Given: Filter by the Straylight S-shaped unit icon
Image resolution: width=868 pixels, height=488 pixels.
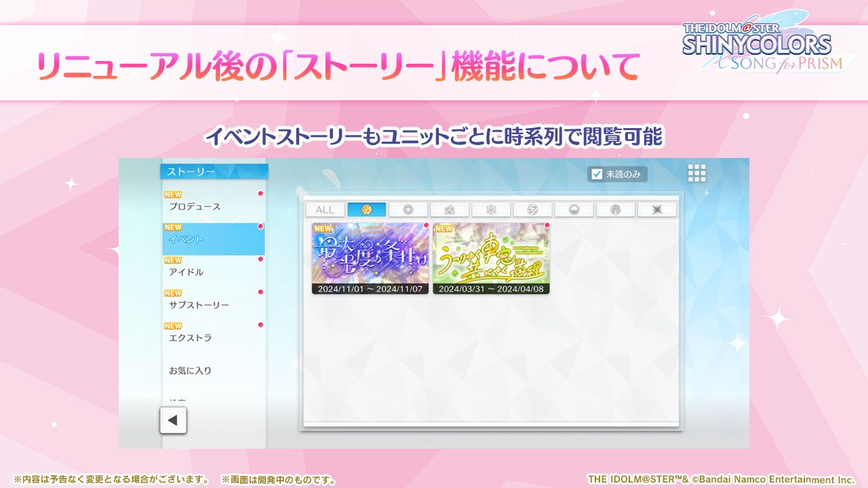Looking at the screenshot, I should pos(532,210).
